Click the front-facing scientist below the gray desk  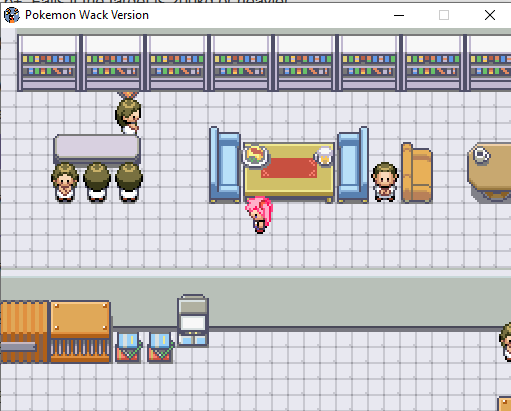point(65,183)
